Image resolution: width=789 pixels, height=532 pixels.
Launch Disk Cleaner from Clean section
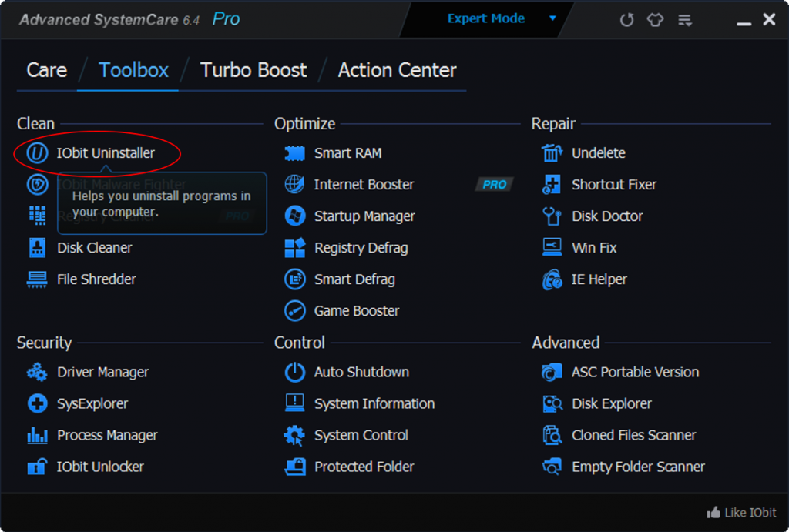[37, 248]
